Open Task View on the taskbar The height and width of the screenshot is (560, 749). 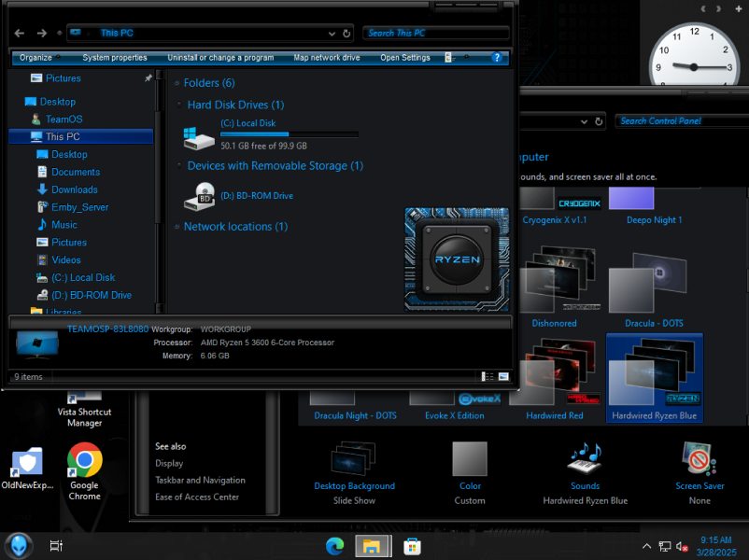click(56, 546)
